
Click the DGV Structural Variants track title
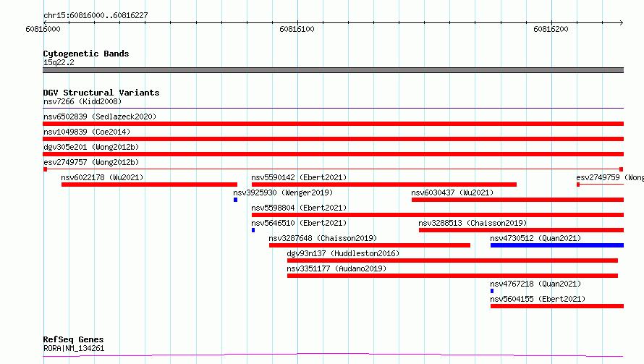[101, 93]
